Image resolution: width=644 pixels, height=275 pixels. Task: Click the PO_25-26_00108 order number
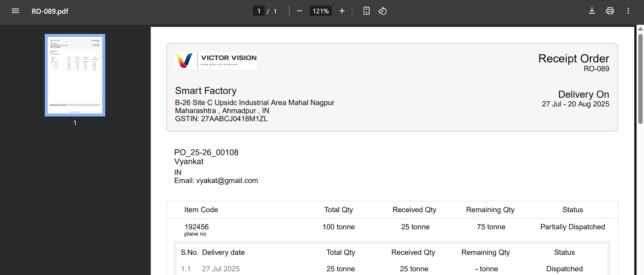(206, 152)
